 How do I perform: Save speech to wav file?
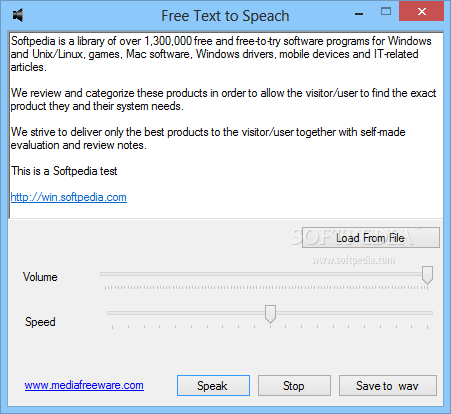(388, 386)
